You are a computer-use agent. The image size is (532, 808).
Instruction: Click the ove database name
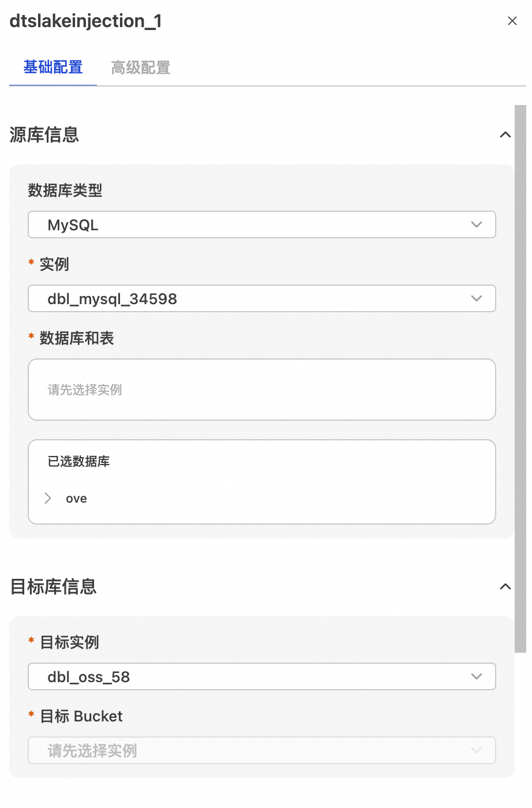(x=76, y=499)
